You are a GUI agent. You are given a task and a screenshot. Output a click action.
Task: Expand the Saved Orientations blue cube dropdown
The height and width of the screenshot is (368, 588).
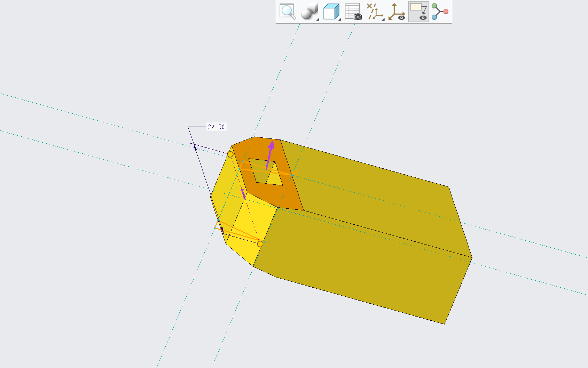[339, 19]
